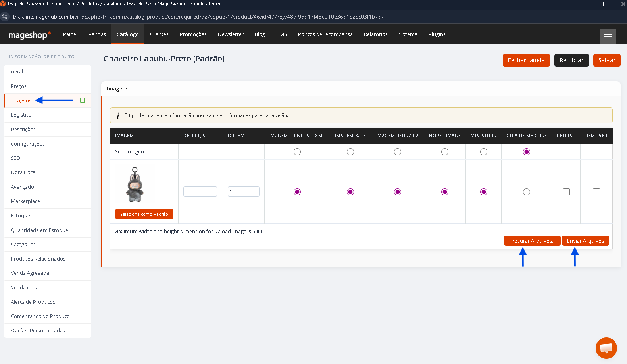Switch to the Geral tab
The image size is (627, 364).
click(x=48, y=72)
